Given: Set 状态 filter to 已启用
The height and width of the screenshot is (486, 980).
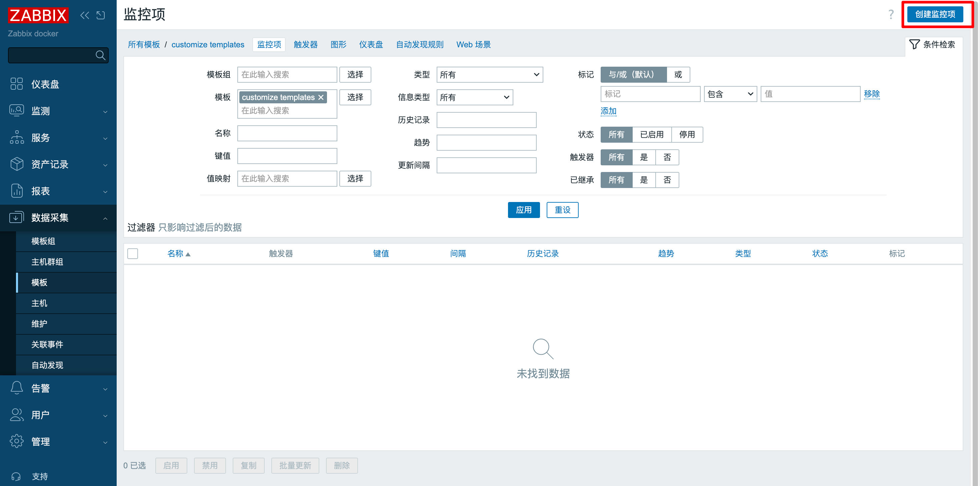Looking at the screenshot, I should click(652, 135).
